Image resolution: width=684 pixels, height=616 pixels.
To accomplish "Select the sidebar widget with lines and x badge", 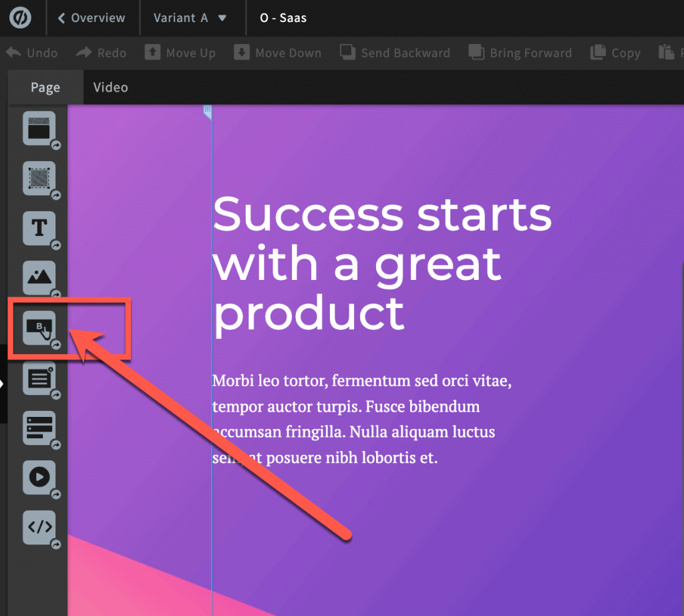I will tap(39, 378).
